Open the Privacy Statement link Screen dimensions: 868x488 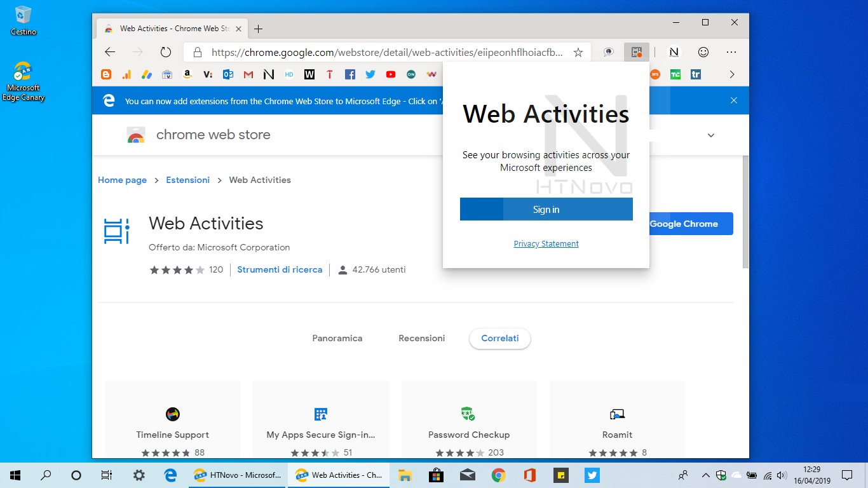click(546, 243)
